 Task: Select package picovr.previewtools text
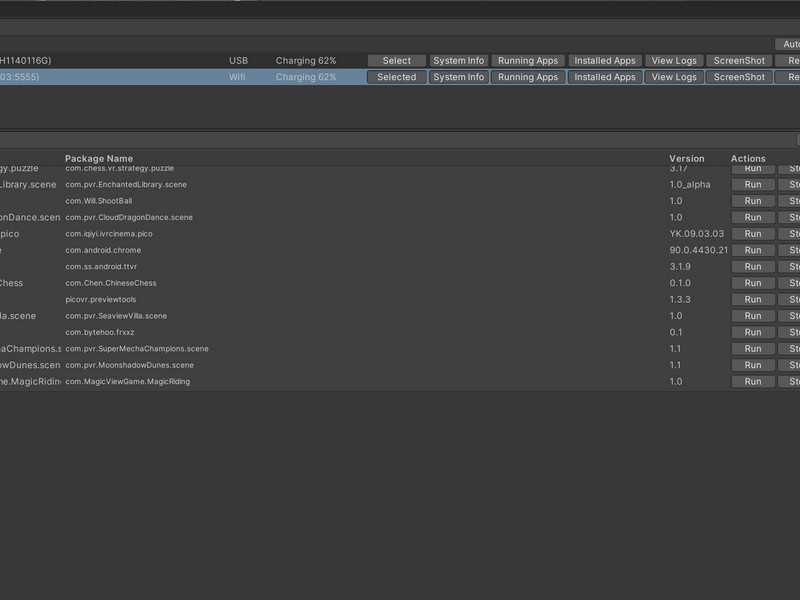coord(101,299)
